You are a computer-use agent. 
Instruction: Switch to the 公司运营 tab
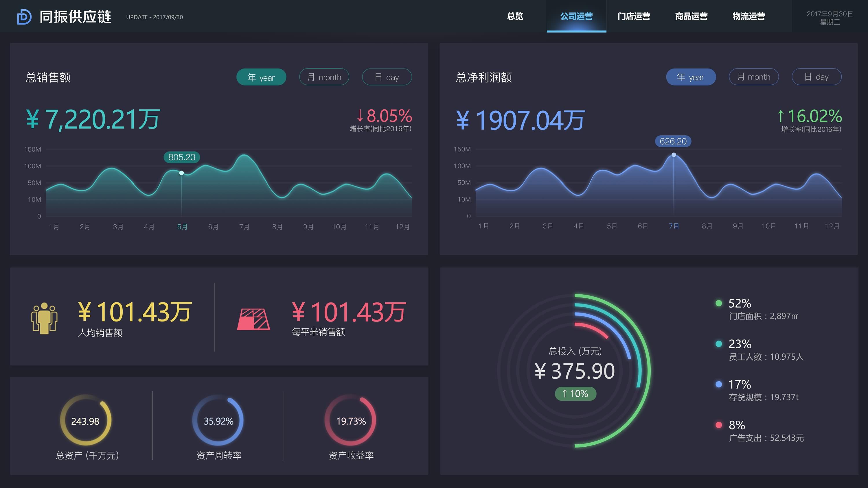(577, 16)
